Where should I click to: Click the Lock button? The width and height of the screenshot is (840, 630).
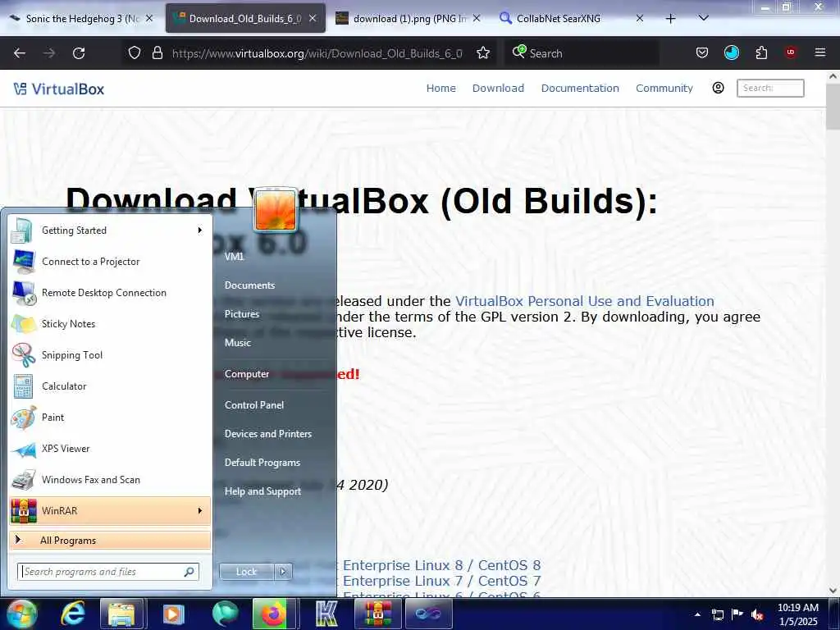247,572
